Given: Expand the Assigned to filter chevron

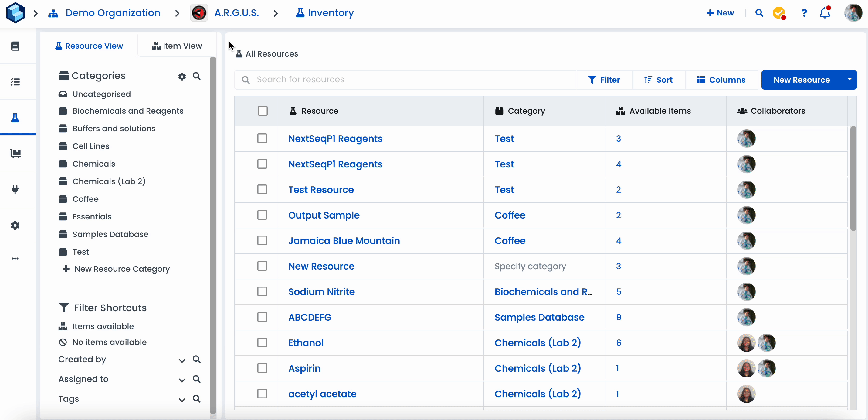Looking at the screenshot, I should (182, 380).
